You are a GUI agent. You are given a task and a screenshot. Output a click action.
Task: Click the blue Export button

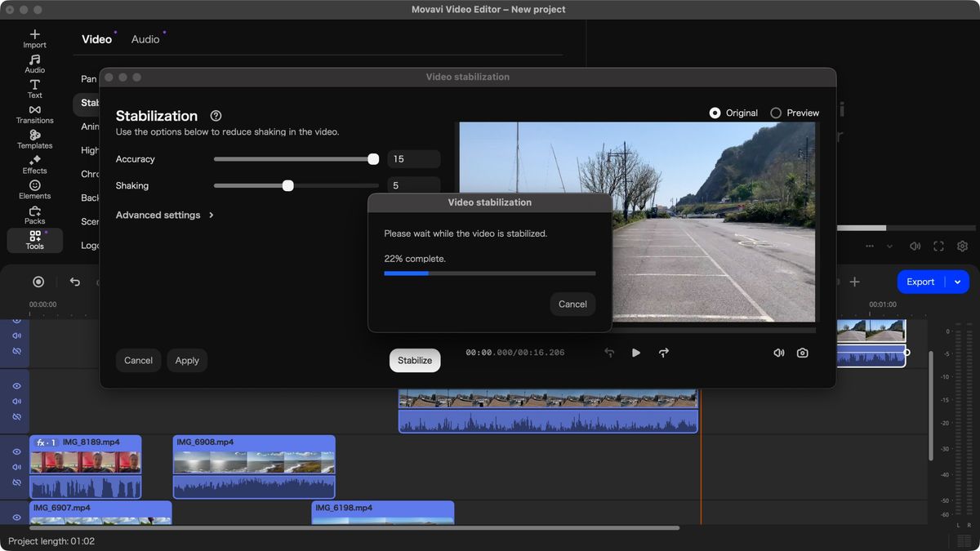click(x=920, y=282)
